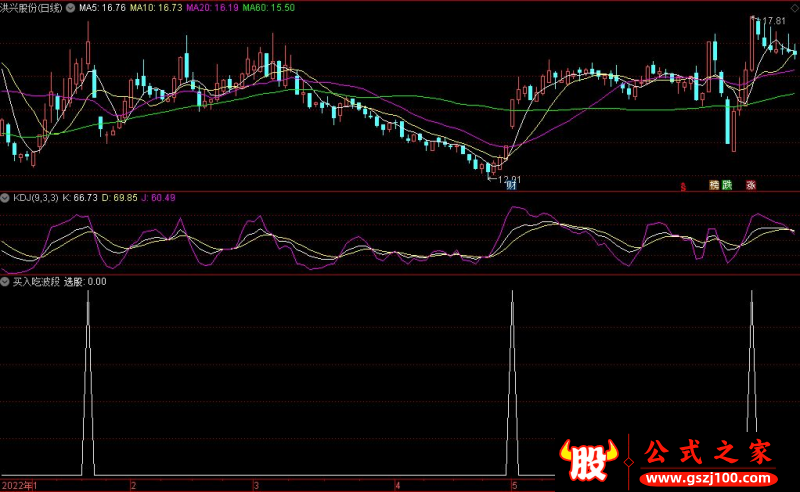Click the orange 榜 ranking marker icon
The height and width of the screenshot is (492, 800).
pyautogui.click(x=714, y=185)
